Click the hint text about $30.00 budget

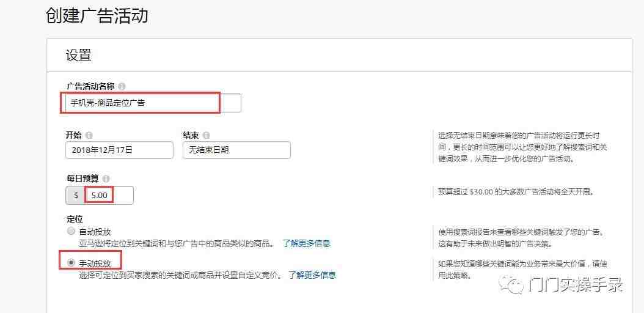[x=516, y=192]
